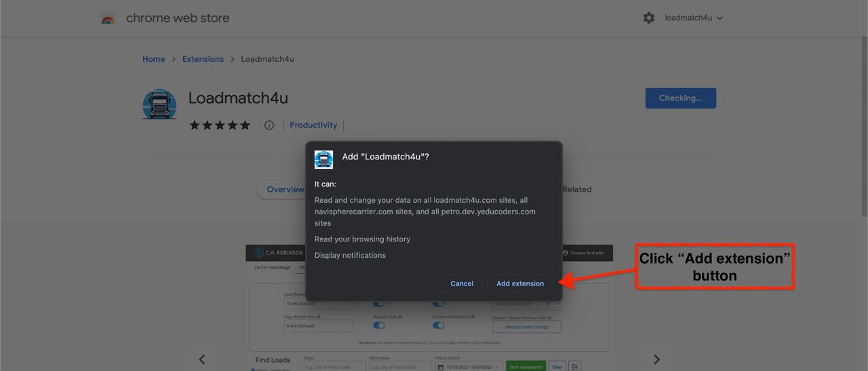Toggle the Repeat Loads switch
The height and width of the screenshot is (371, 868).
pyautogui.click(x=379, y=326)
